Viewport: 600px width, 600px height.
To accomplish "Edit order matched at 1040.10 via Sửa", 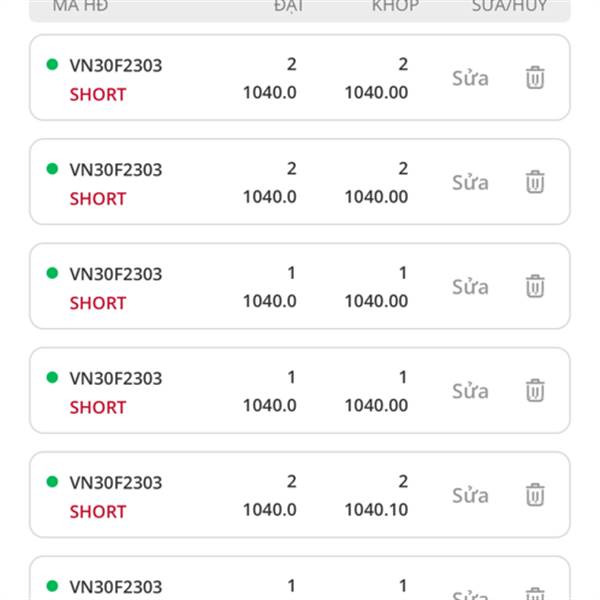I will 470,496.
